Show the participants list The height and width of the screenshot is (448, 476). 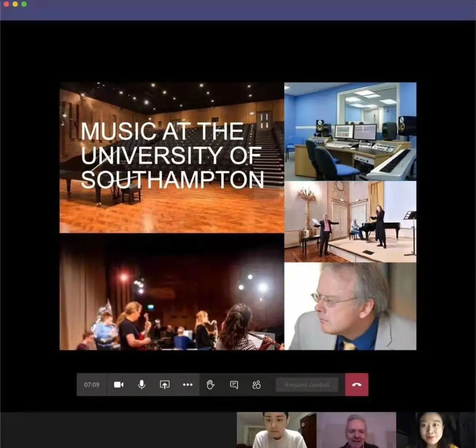257,385
